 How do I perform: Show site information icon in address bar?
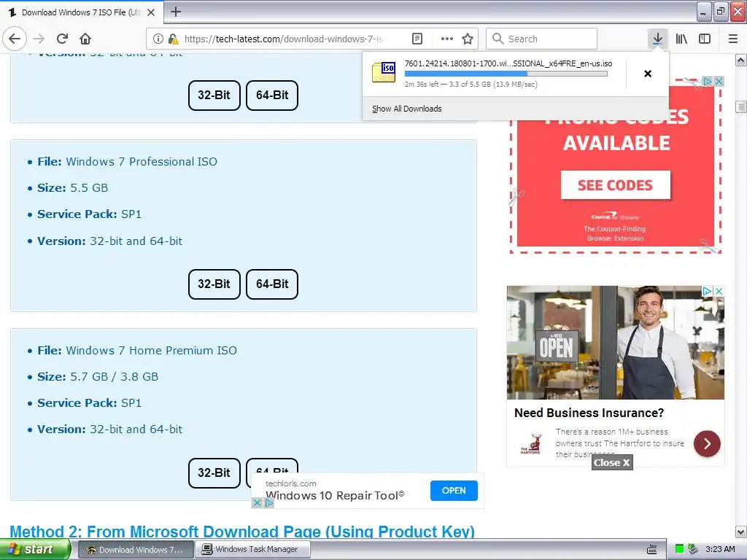click(158, 39)
